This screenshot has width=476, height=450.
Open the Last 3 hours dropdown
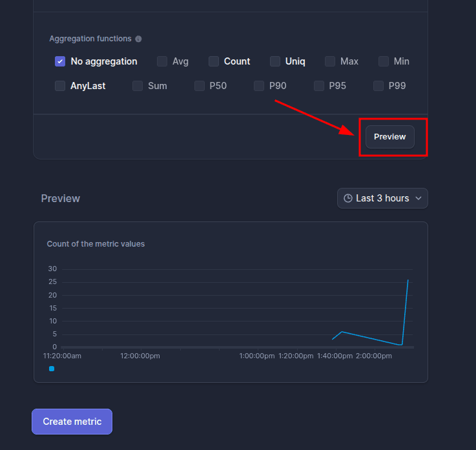[x=382, y=198]
